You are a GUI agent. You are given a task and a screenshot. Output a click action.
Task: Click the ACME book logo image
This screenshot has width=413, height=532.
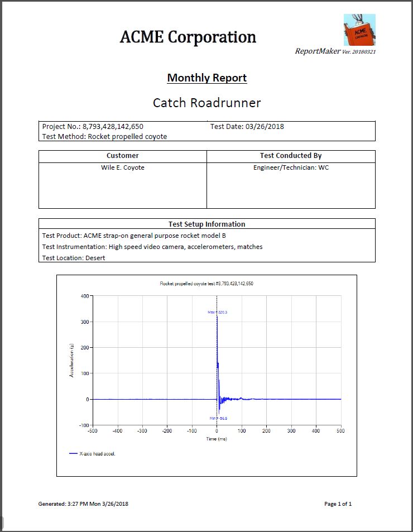click(359, 30)
